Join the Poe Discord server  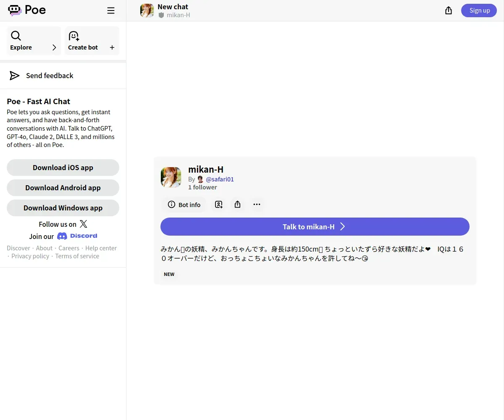(x=77, y=236)
